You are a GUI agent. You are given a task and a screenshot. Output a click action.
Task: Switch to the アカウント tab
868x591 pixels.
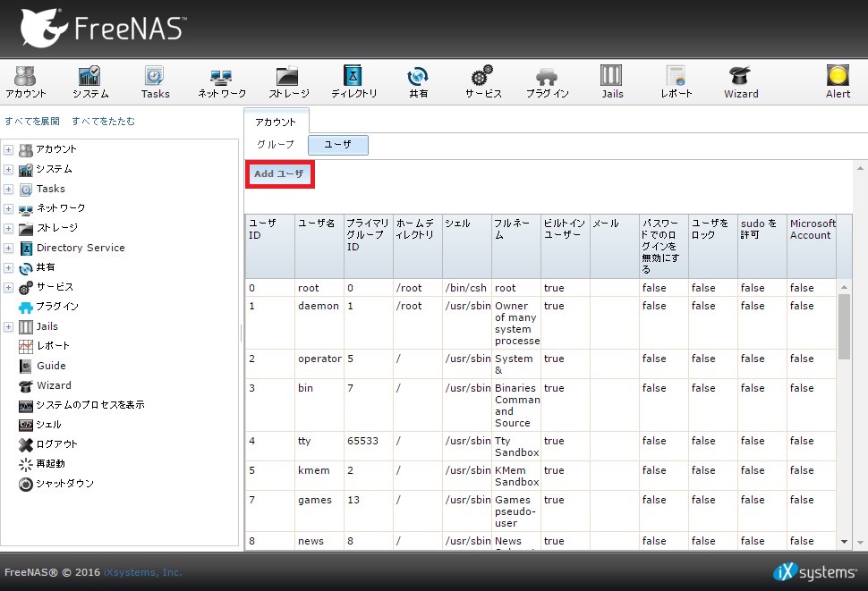276,122
